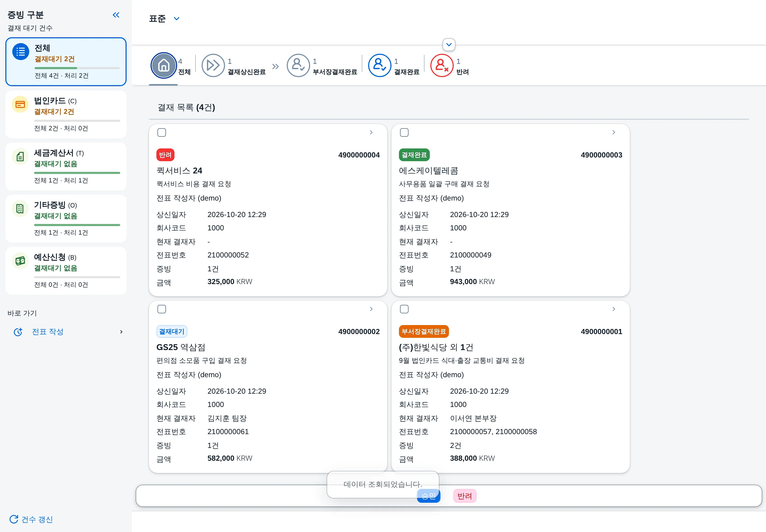Switch to the 부서장결재완료 tab label

pos(335,72)
